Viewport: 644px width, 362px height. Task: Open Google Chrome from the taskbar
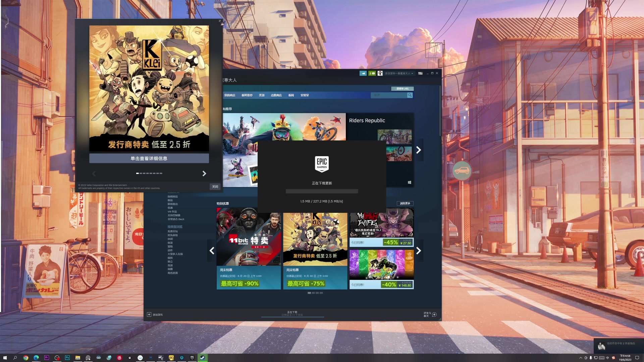pyautogui.click(x=25, y=358)
